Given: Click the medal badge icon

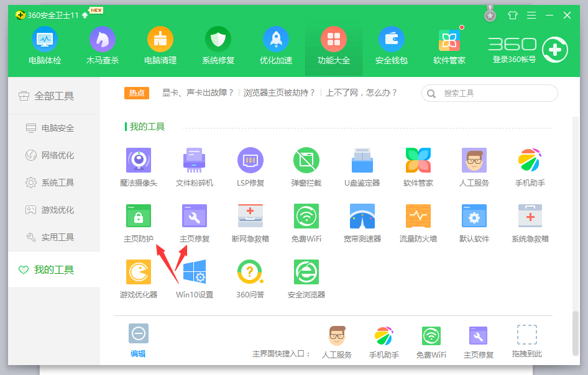Looking at the screenshot, I should click(490, 14).
